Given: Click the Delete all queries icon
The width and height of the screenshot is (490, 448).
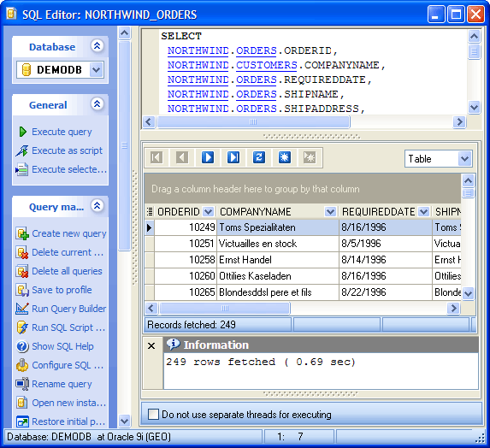Looking at the screenshot, I should tap(22, 271).
